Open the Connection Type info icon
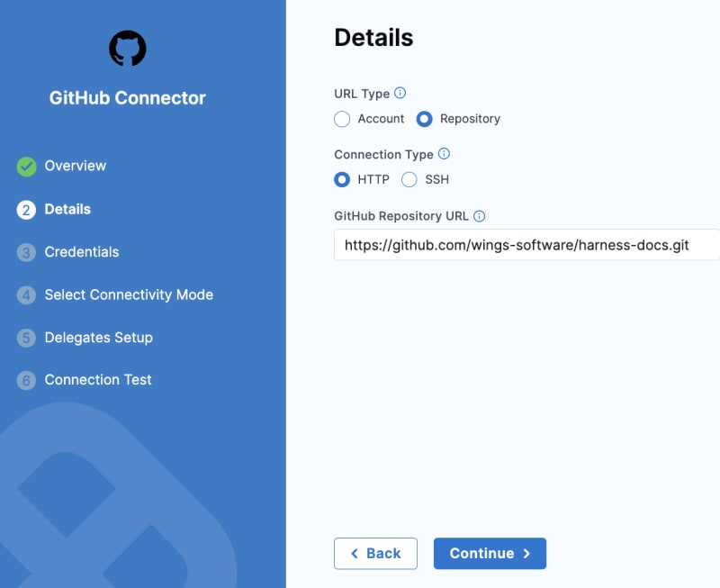Screen dimensions: 720x588 pos(444,153)
